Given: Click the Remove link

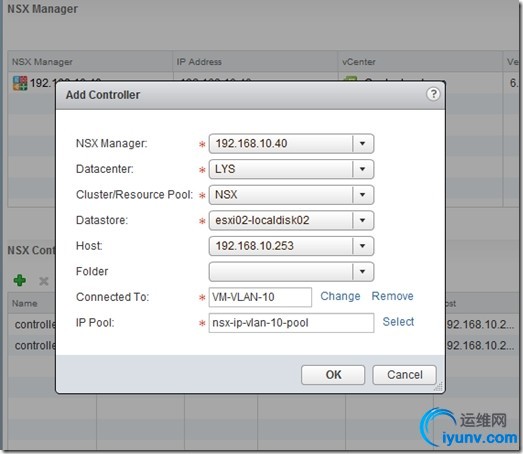Looking at the screenshot, I should point(393,296).
